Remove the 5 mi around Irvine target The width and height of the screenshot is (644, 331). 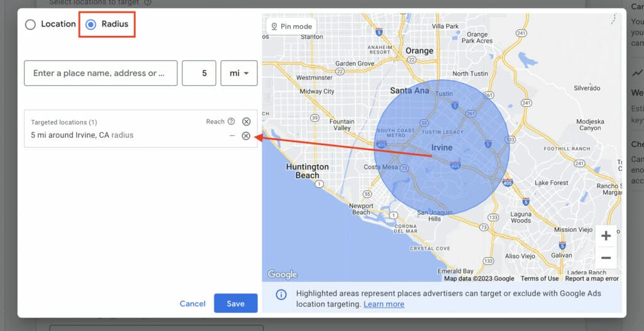pos(246,136)
